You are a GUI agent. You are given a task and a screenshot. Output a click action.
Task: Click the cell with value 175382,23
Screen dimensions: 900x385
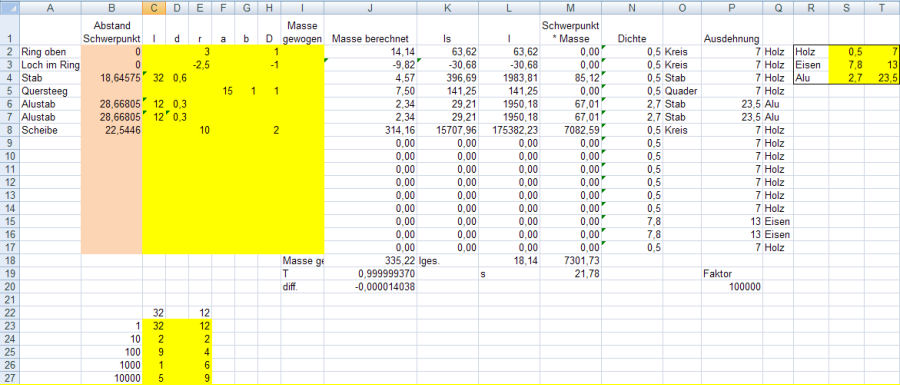(x=509, y=130)
